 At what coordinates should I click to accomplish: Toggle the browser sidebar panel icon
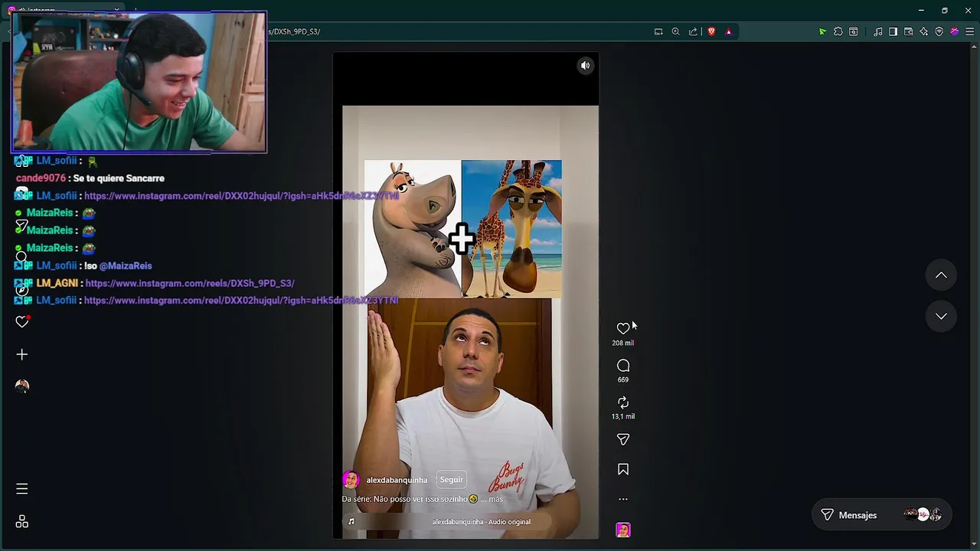pos(893,31)
